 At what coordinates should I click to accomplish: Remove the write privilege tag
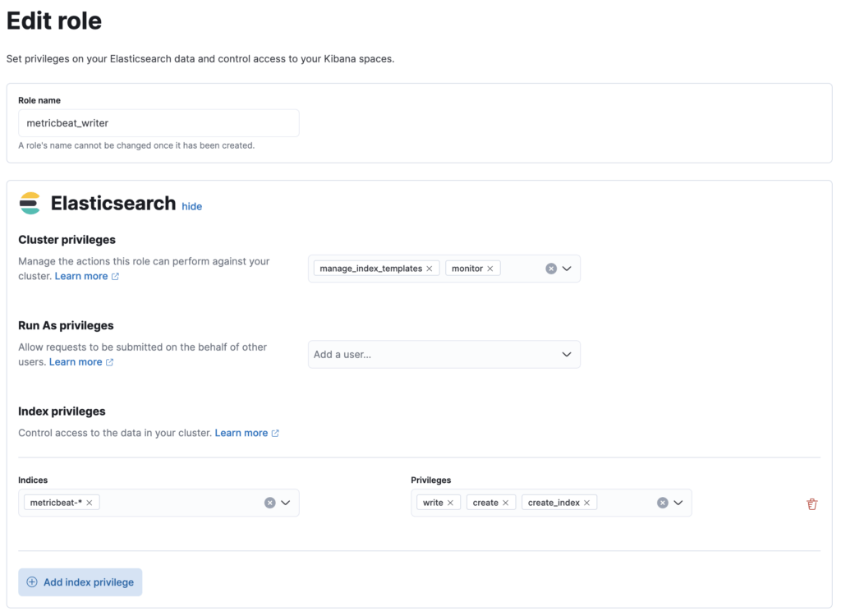click(450, 503)
